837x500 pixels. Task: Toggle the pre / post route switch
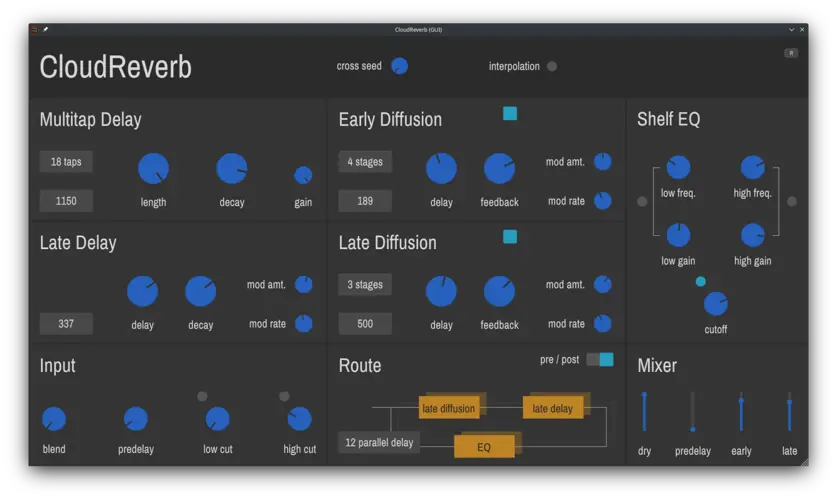pos(600,359)
